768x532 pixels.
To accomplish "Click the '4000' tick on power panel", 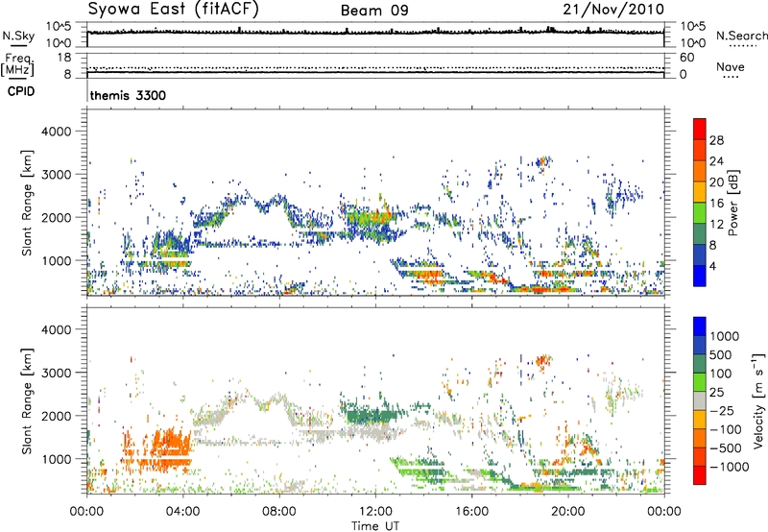I will 57,132.
